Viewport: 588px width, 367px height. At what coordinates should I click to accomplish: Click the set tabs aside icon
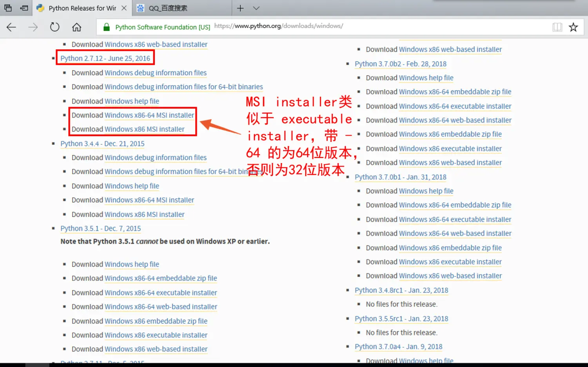pyautogui.click(x=24, y=8)
